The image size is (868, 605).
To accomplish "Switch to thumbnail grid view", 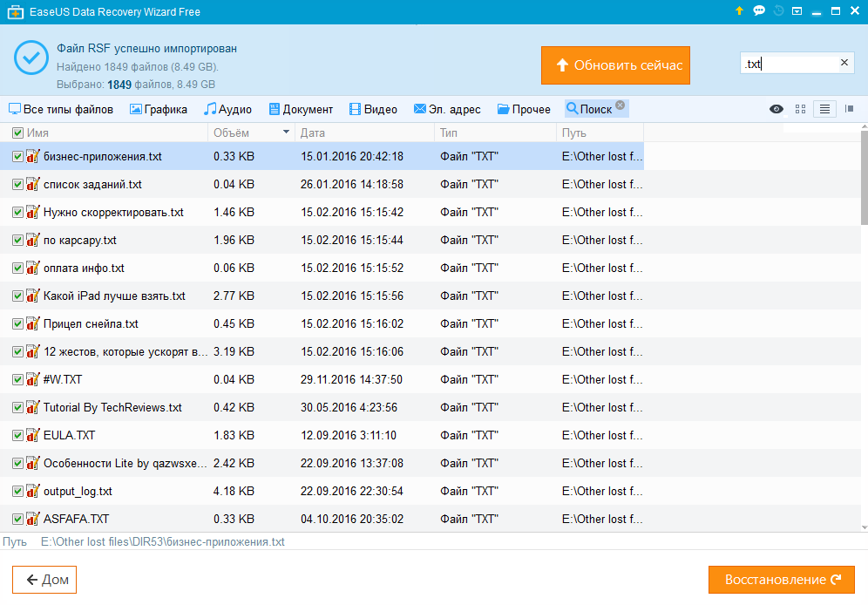I will (x=801, y=109).
